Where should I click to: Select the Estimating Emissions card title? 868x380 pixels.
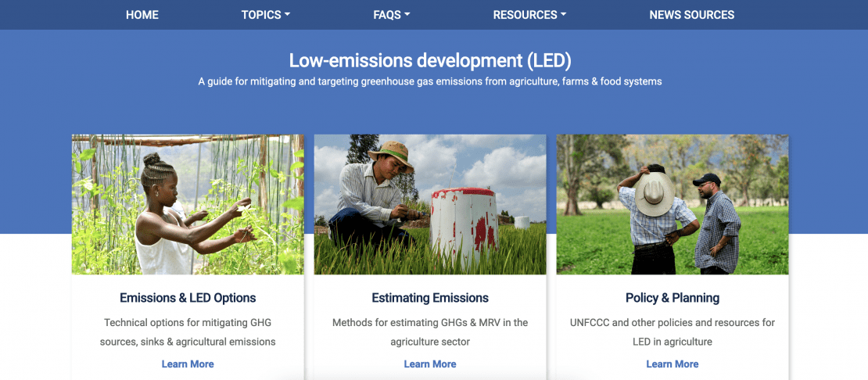click(430, 298)
